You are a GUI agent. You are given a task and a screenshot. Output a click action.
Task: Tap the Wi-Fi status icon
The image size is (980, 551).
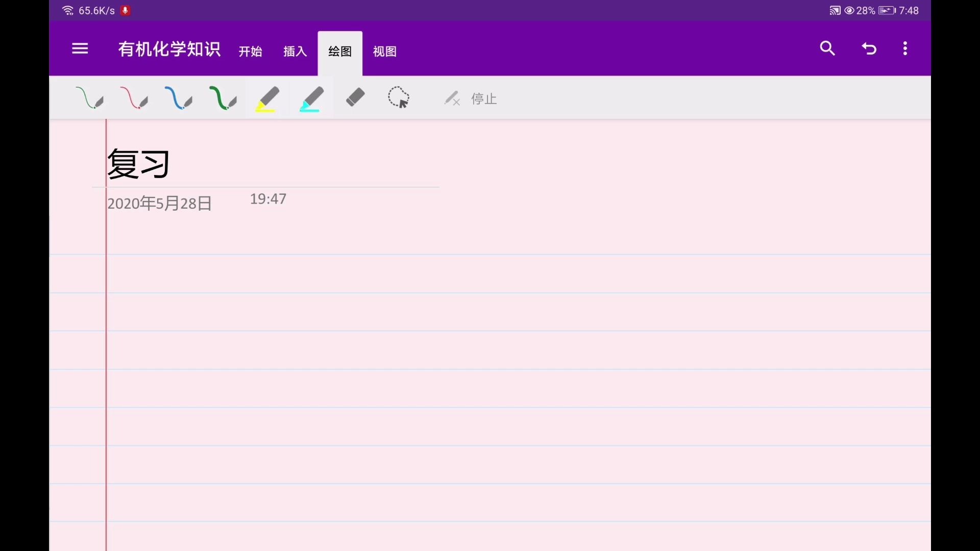68,10
